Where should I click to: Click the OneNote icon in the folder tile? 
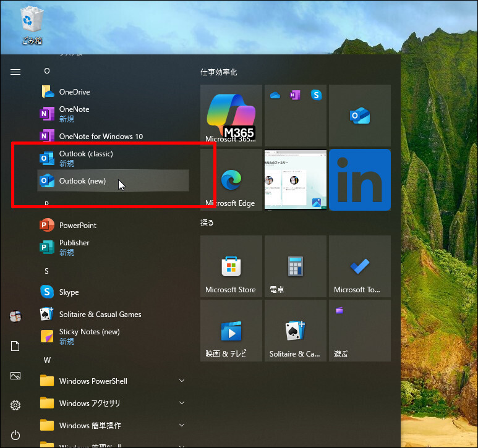tap(295, 95)
